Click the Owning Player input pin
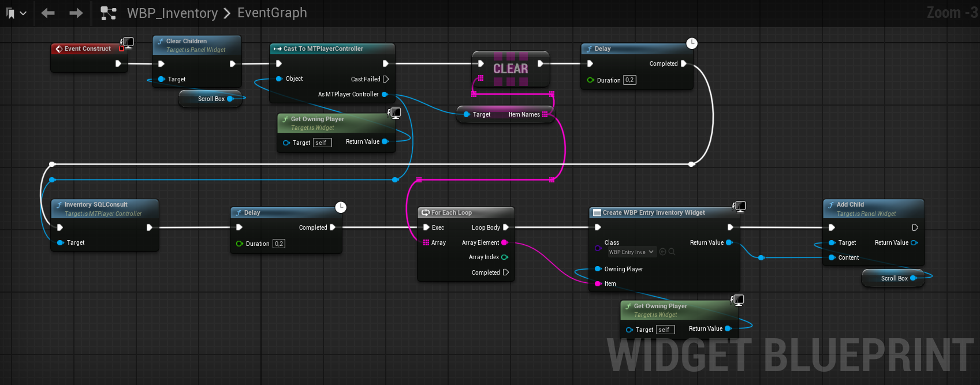Screen dimensions: 980x385 [x=598, y=269]
